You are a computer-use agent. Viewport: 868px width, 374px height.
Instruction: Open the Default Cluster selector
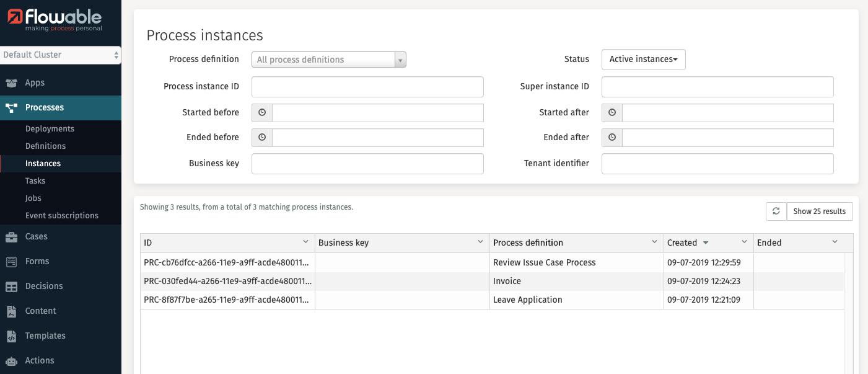[60, 55]
